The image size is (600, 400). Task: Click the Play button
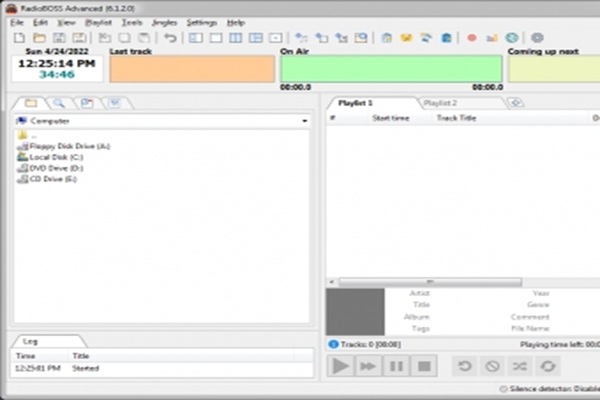(x=341, y=367)
